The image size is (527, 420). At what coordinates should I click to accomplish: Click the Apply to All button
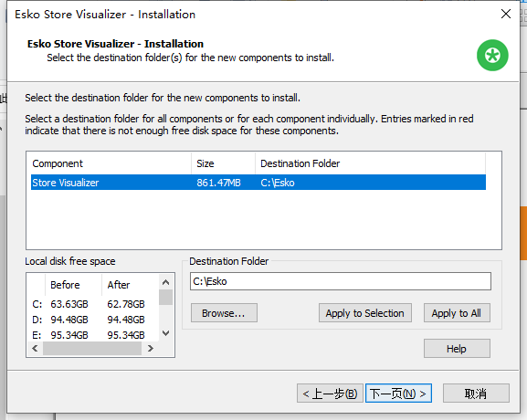(457, 313)
